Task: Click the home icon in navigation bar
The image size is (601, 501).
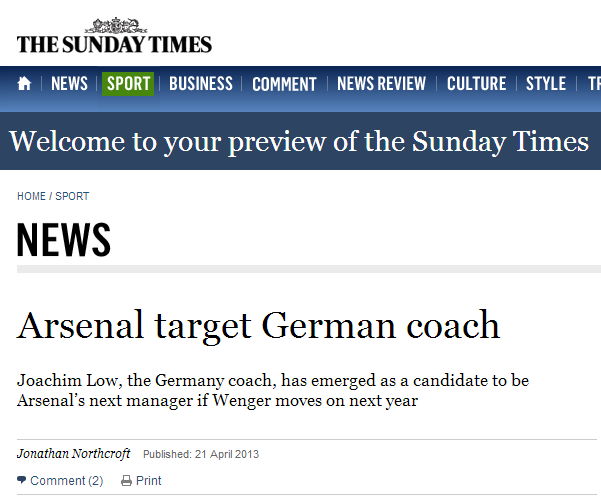Action: click(x=25, y=84)
